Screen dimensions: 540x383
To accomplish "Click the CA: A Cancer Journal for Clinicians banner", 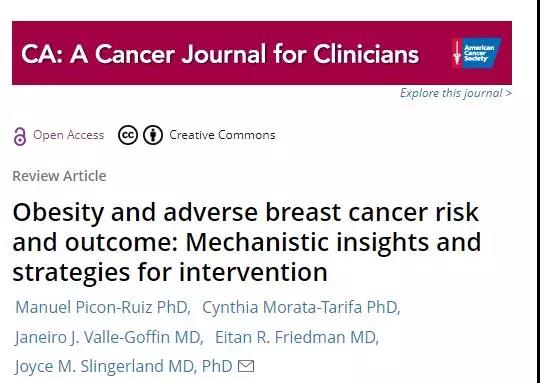I will [262, 53].
